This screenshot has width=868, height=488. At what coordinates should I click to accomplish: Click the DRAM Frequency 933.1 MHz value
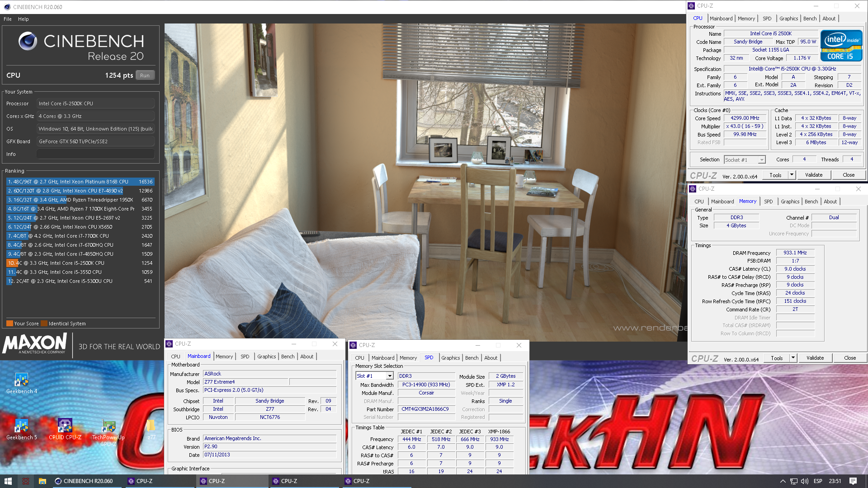tap(795, 253)
